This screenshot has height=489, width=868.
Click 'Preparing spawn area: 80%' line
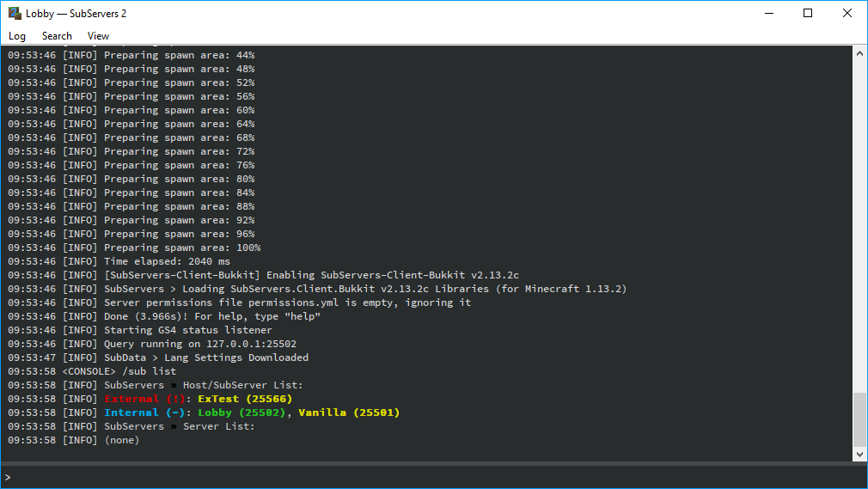131,179
